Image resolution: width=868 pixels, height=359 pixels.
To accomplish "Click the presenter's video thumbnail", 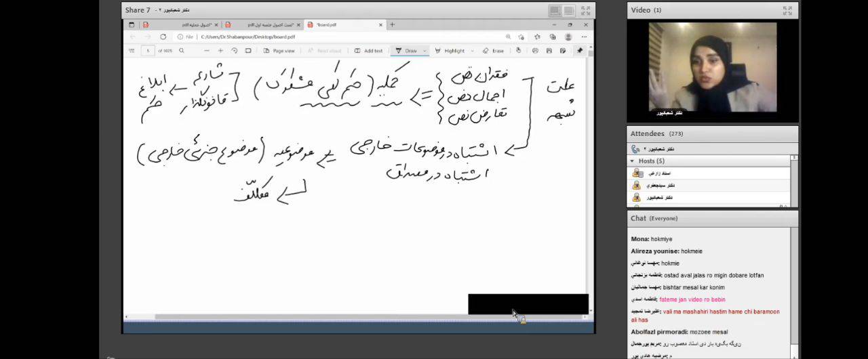I will coord(712,67).
